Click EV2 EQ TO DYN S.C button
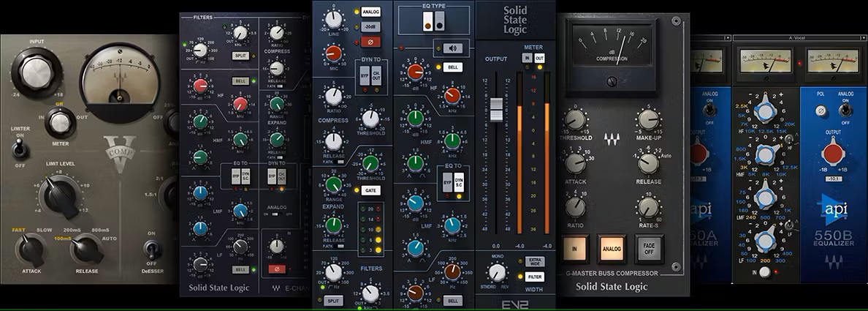This screenshot has height=311, width=868. (459, 181)
